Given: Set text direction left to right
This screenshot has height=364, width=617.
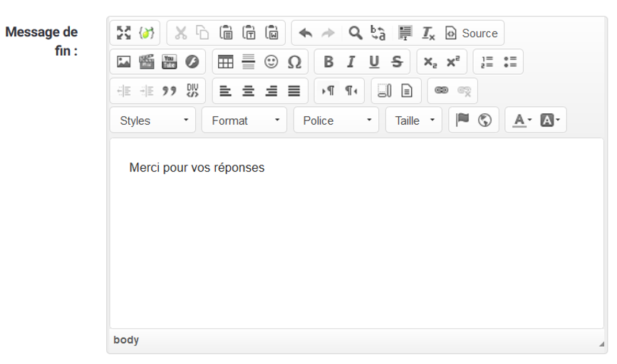Looking at the screenshot, I should (328, 91).
